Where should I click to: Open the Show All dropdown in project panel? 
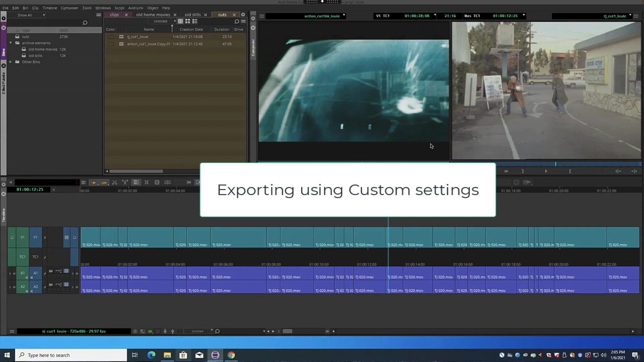coord(31,15)
